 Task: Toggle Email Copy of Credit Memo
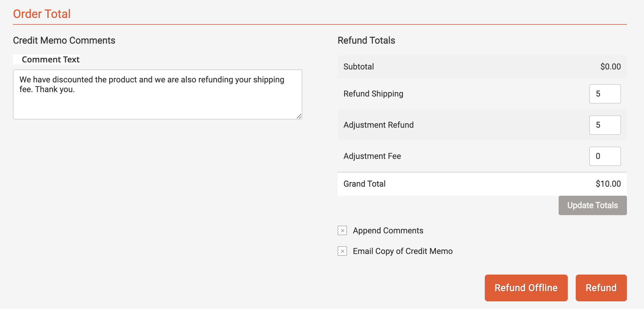[x=342, y=251]
